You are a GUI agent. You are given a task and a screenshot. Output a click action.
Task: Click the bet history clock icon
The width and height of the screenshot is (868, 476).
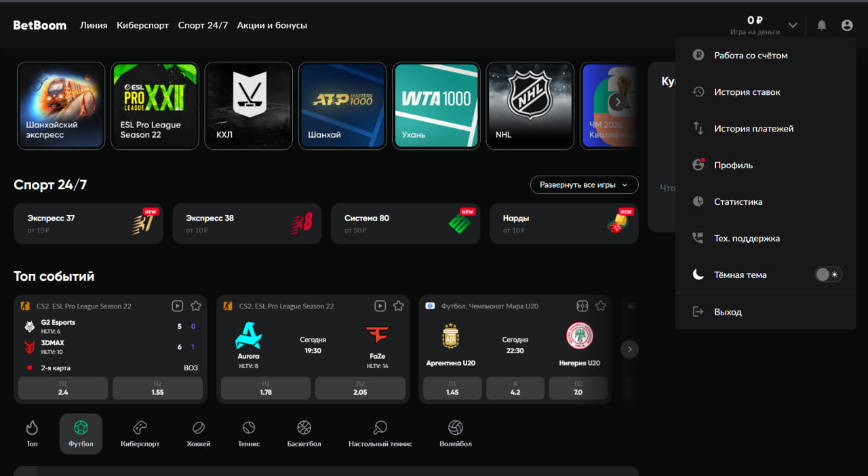pos(698,92)
